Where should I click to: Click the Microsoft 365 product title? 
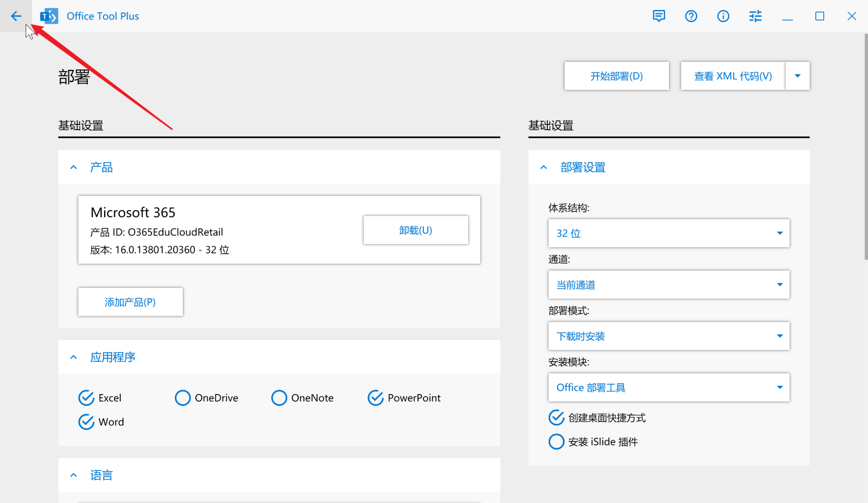[x=133, y=212]
